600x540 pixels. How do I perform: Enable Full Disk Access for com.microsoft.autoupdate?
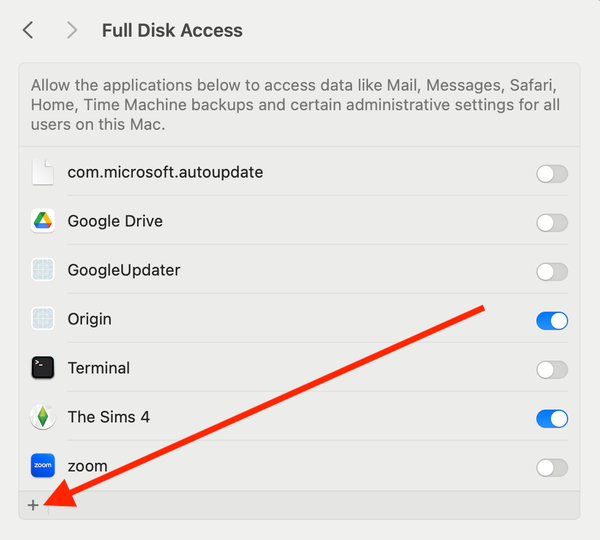point(551,174)
